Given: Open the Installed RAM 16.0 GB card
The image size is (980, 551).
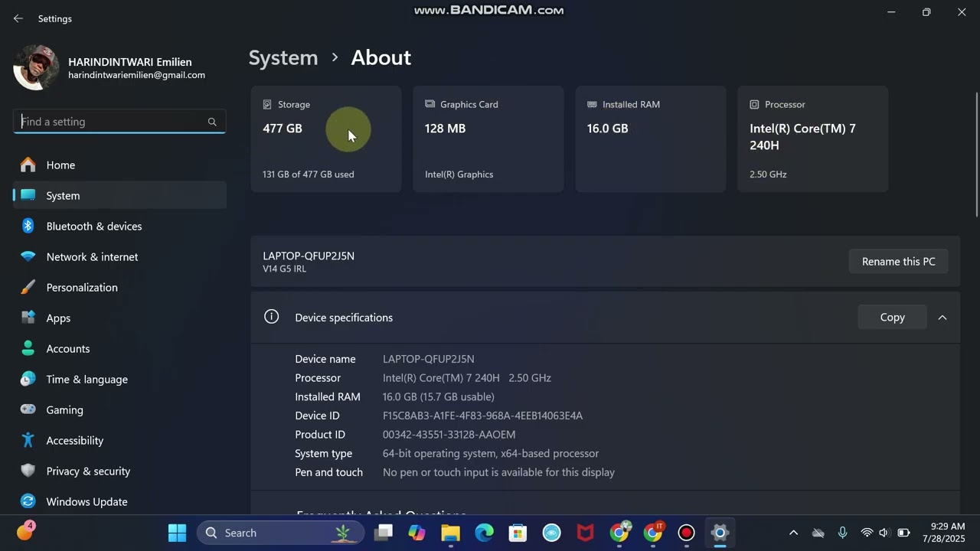Looking at the screenshot, I should point(651,139).
